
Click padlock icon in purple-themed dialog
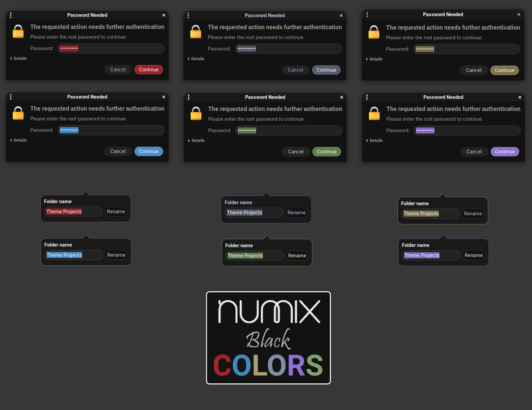(374, 113)
